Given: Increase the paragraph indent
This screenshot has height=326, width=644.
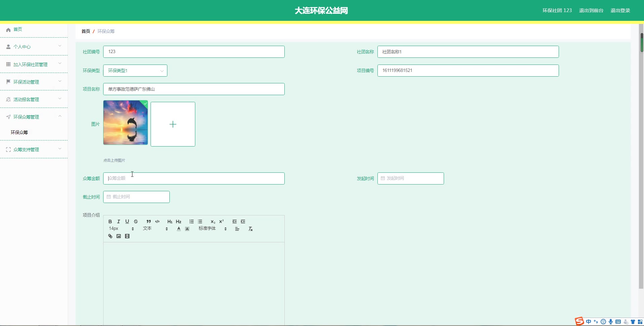Looking at the screenshot, I should [x=243, y=221].
